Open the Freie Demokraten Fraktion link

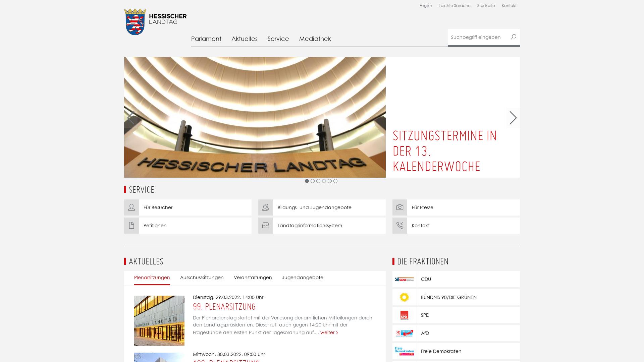pyautogui.click(x=456, y=351)
